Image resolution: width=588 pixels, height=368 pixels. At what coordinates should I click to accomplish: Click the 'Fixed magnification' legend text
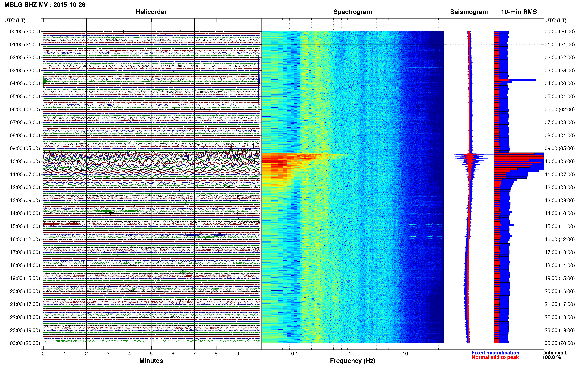(495, 353)
